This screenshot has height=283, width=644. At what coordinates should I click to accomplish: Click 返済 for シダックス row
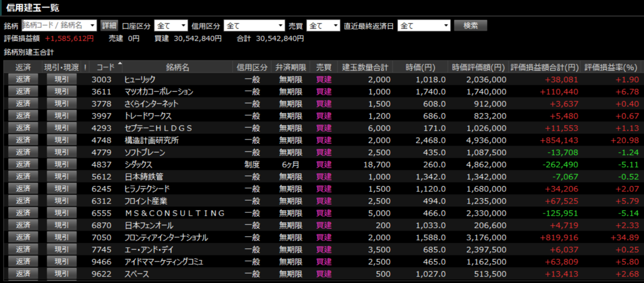pos(23,164)
